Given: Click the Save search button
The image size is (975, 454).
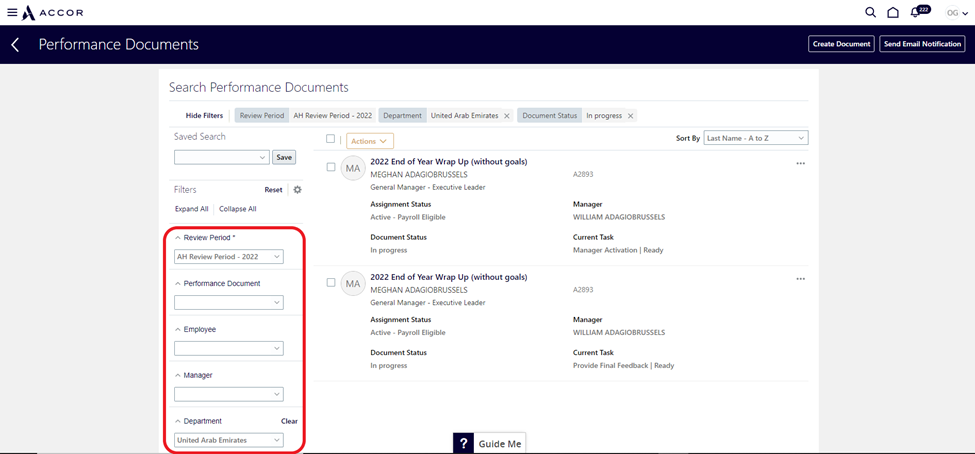Looking at the screenshot, I should (x=284, y=157).
